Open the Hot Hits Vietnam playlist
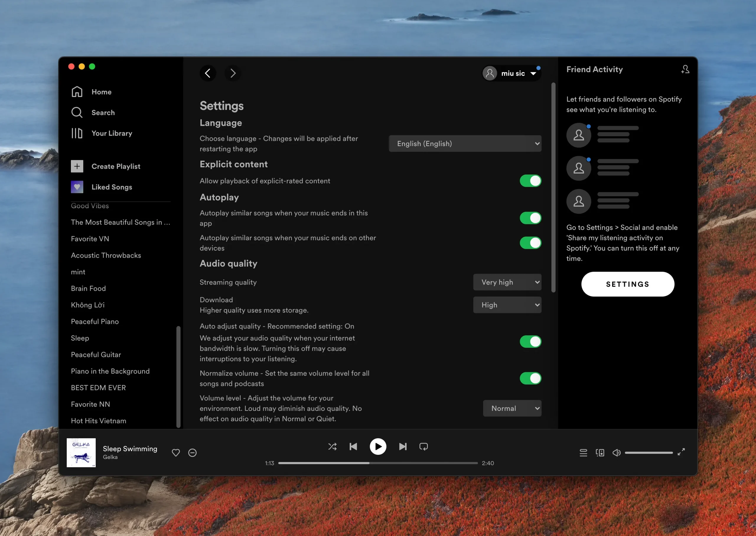The image size is (756, 536). (x=98, y=421)
